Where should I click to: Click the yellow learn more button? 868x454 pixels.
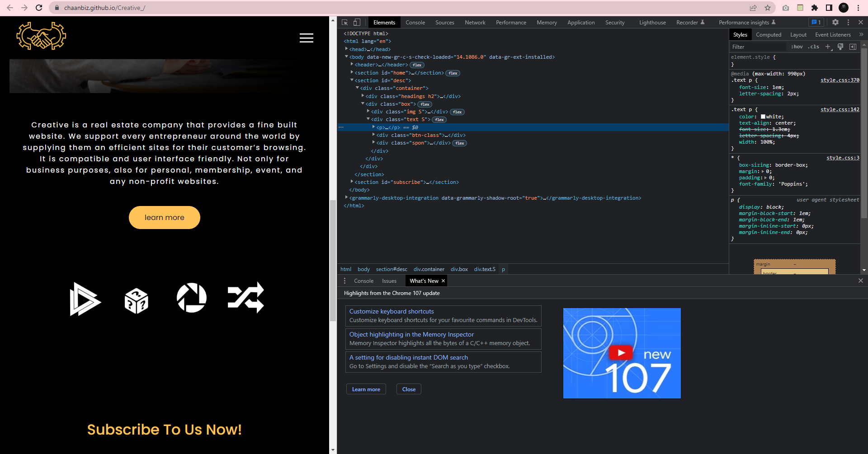tap(165, 217)
